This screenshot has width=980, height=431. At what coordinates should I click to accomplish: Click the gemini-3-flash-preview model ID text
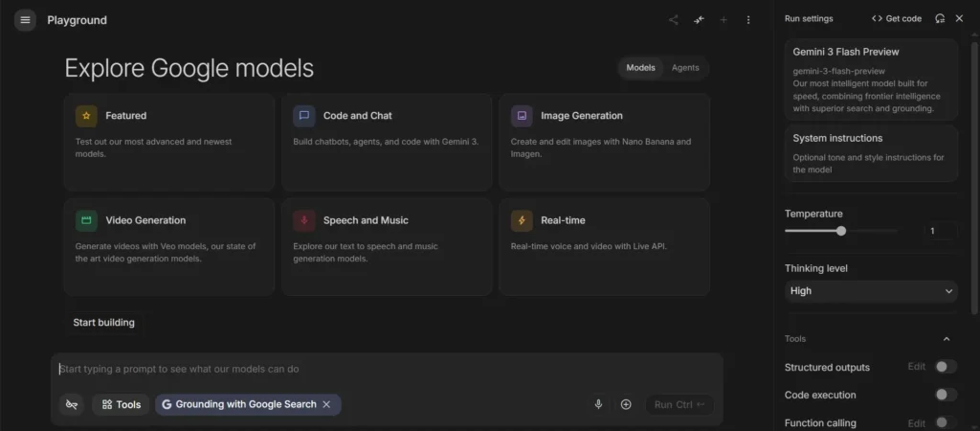click(x=838, y=71)
